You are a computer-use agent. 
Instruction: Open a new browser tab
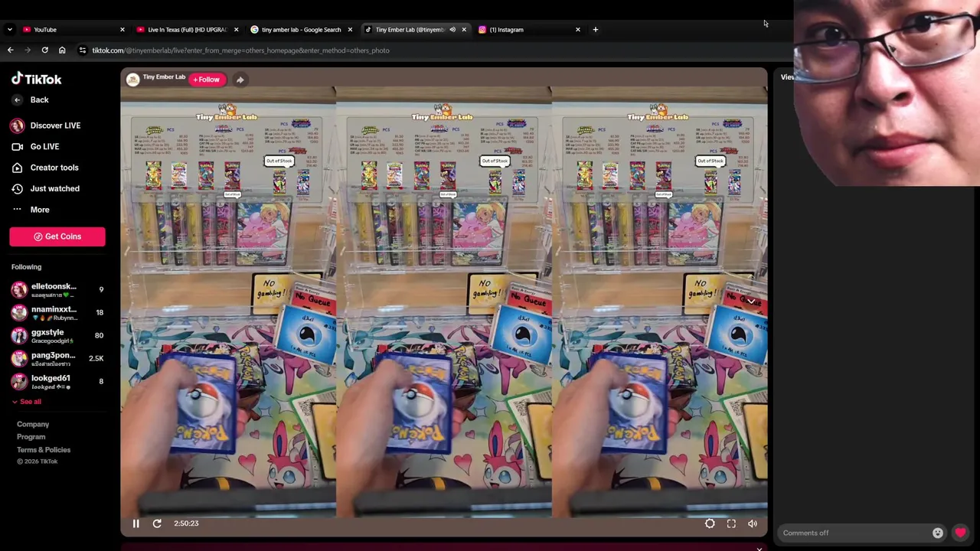click(x=596, y=30)
